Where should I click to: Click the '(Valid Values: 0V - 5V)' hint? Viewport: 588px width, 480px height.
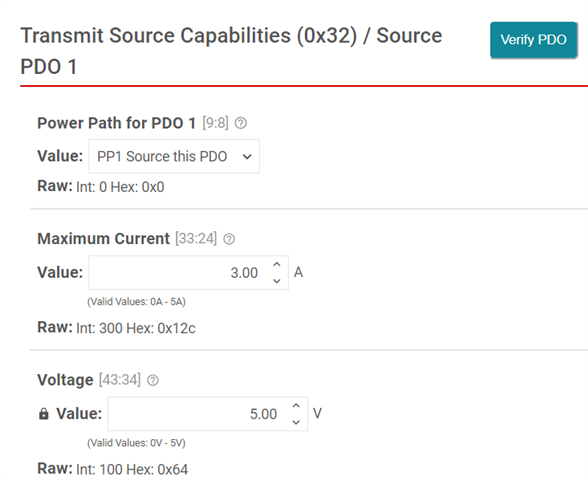136,443
